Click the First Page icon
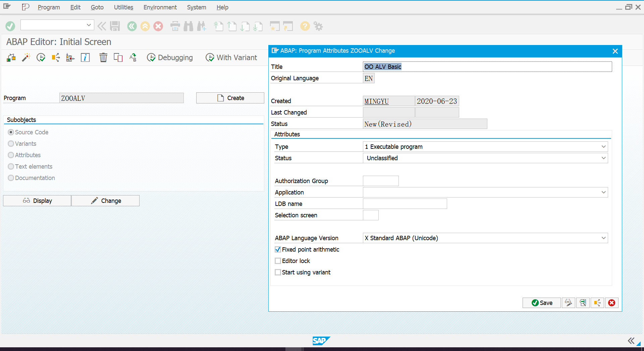This screenshot has height=351, width=644. tap(218, 26)
